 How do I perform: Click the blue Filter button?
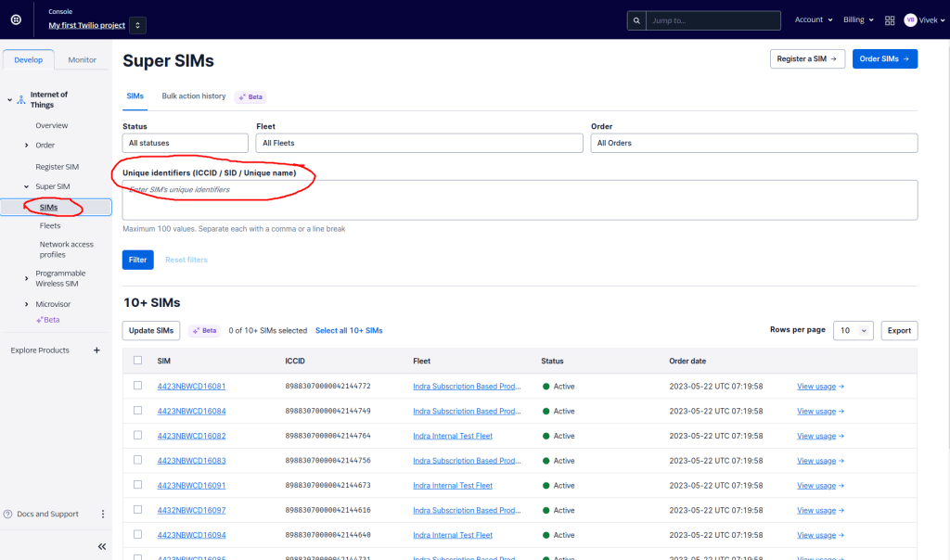pos(137,260)
